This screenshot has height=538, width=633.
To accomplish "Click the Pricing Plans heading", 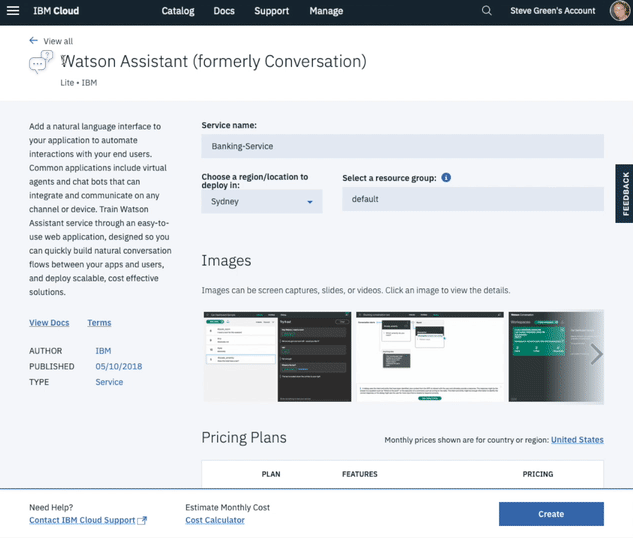I will click(x=244, y=438).
